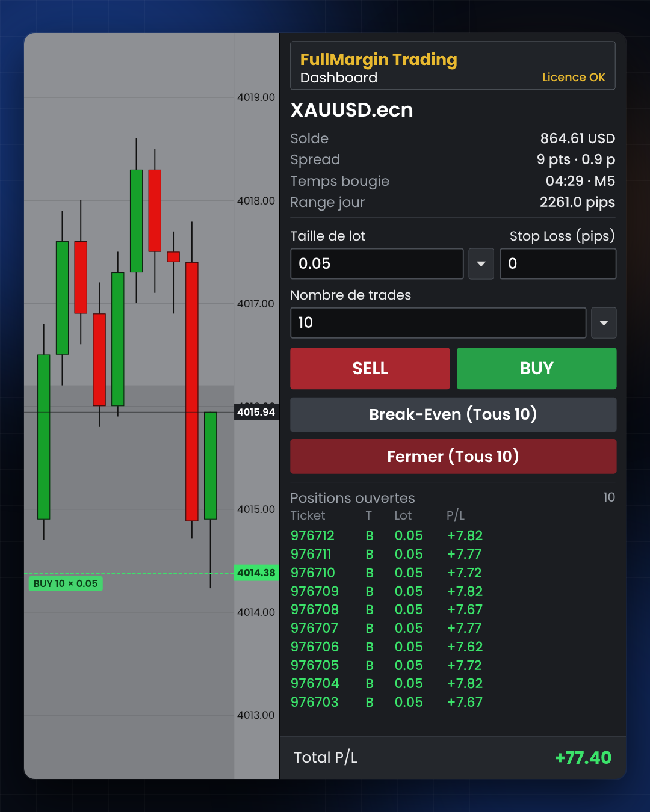Select position ticket 976710

tap(313, 573)
